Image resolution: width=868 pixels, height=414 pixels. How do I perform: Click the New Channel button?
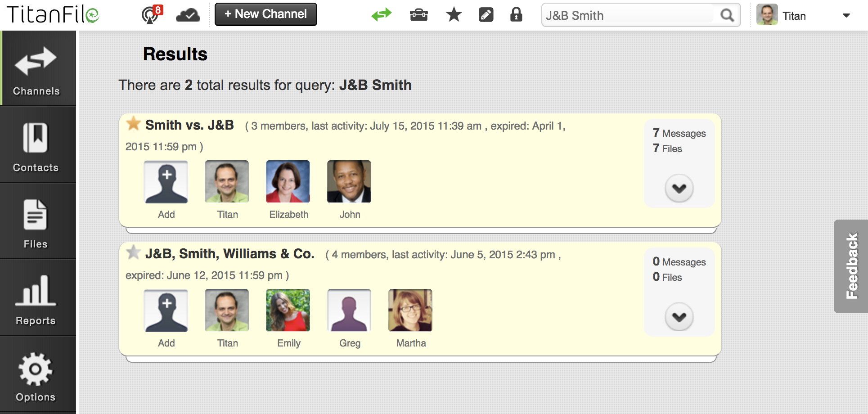pyautogui.click(x=265, y=14)
